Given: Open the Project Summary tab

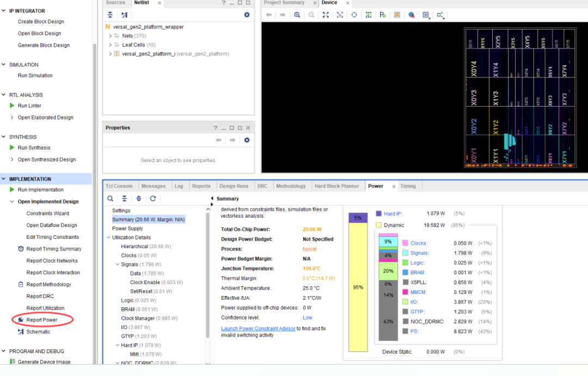Looking at the screenshot, I should [x=284, y=3].
